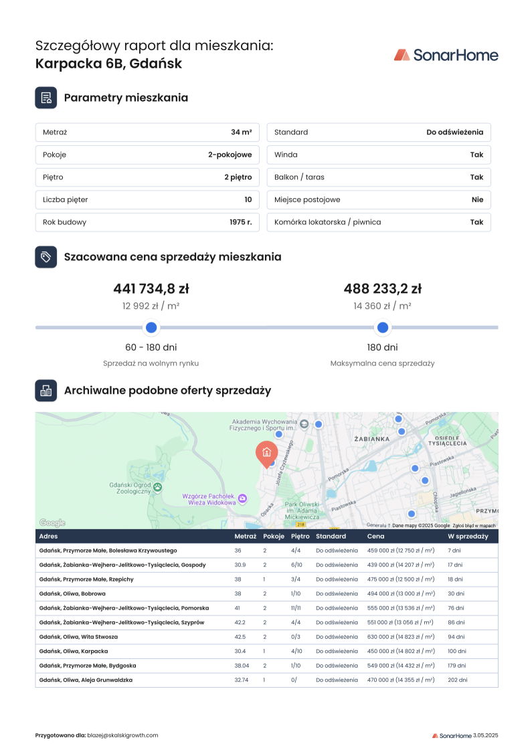Click the W sprzedaży column header
The image size is (532, 756).
[468, 537]
